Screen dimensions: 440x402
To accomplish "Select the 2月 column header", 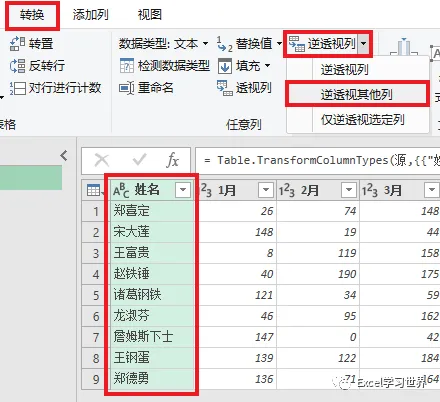I will 318,190.
